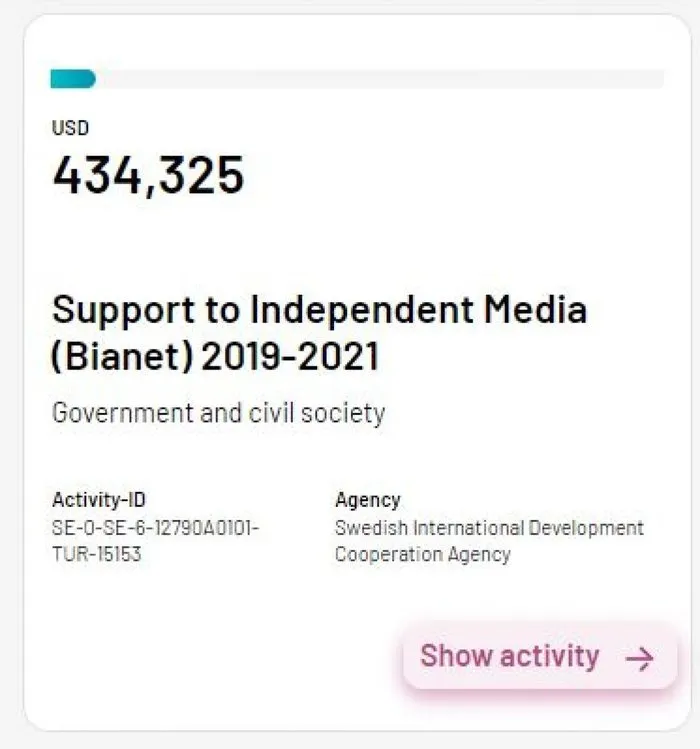The width and height of the screenshot is (700, 749).
Task: Click the word Show on the button
Action: tap(455, 656)
